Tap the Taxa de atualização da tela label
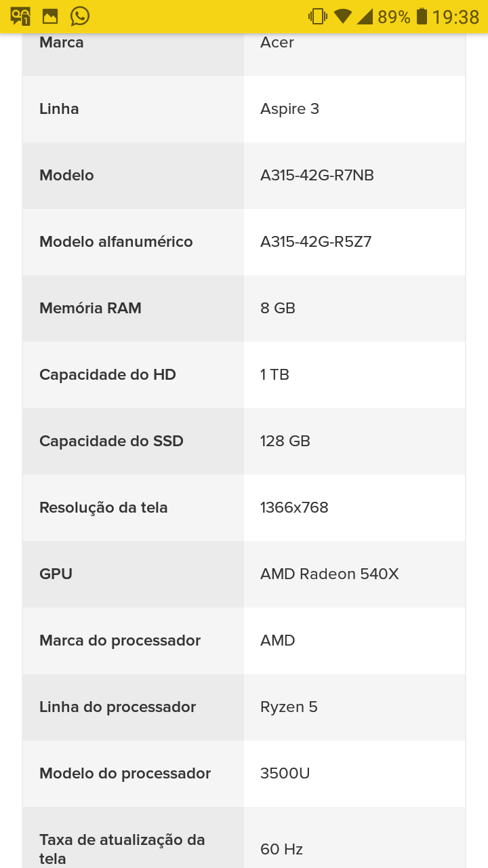488x868 pixels. 122,849
